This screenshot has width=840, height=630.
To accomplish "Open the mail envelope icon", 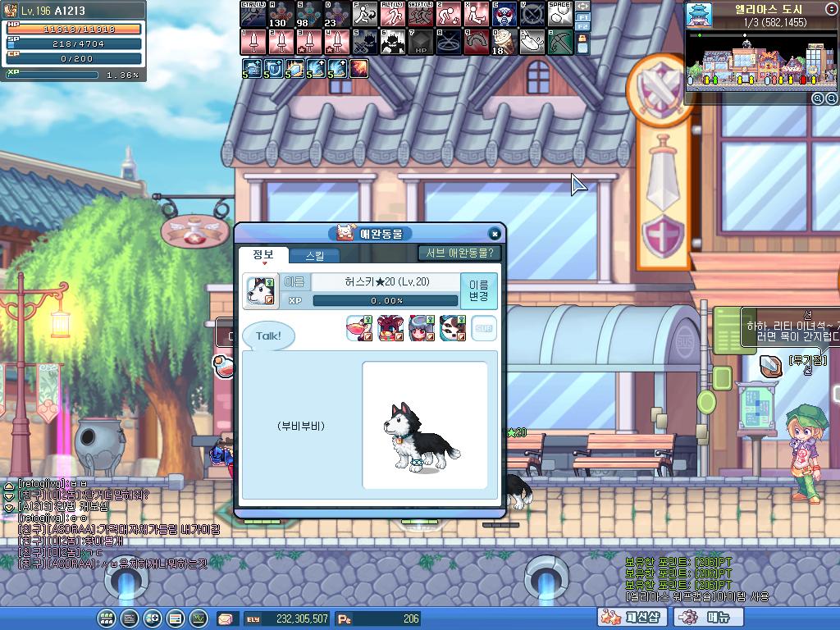I will (226, 619).
